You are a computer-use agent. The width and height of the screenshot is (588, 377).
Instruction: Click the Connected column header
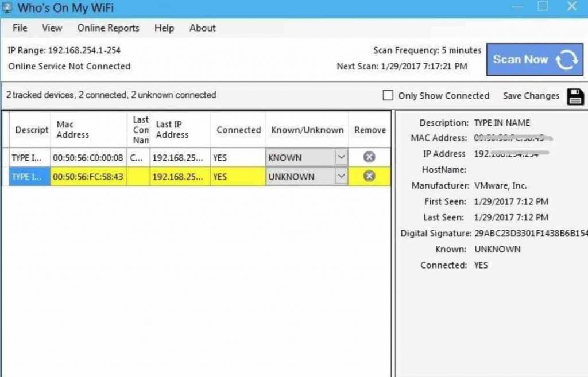point(237,129)
